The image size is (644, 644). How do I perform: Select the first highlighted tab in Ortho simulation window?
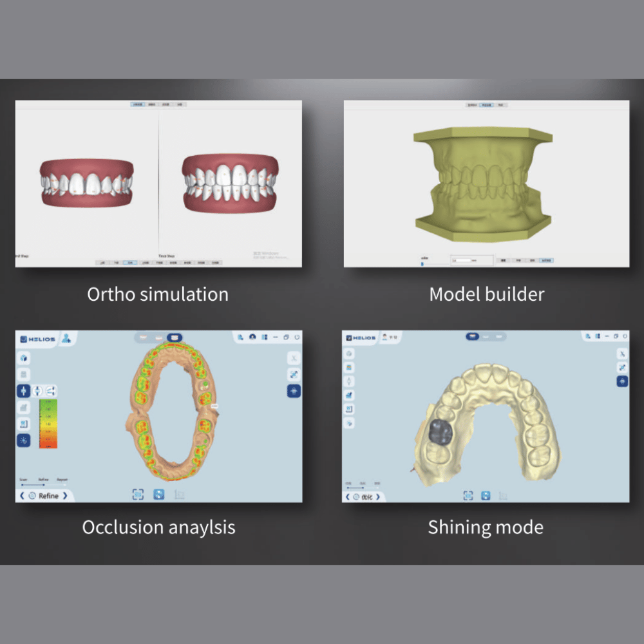pos(138,104)
